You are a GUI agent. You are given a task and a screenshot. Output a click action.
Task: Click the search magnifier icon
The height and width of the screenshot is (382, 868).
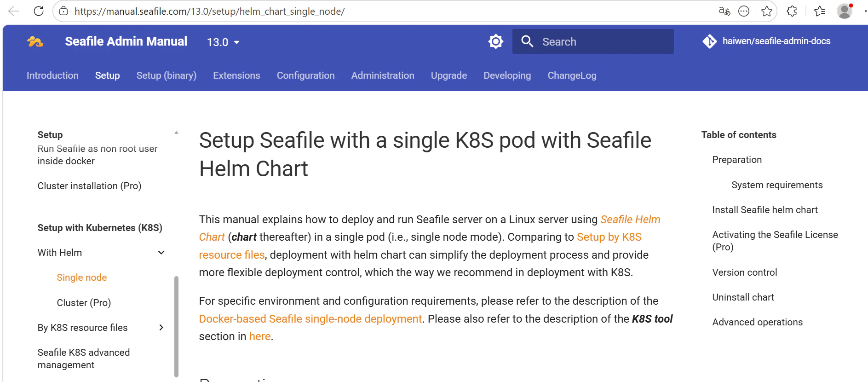[x=527, y=42]
